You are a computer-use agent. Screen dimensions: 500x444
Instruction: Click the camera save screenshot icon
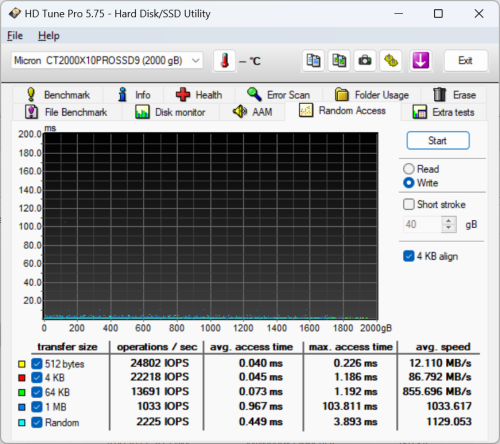365,61
